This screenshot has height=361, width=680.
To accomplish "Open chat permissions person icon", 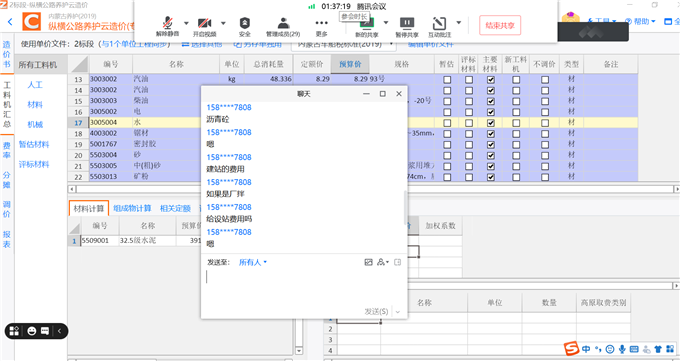I will pyautogui.click(x=381, y=262).
